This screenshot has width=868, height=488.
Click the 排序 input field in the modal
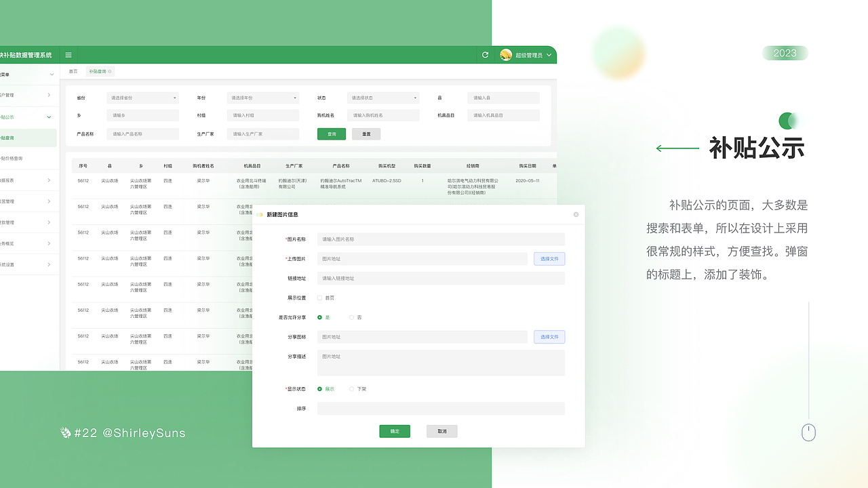pyautogui.click(x=441, y=408)
